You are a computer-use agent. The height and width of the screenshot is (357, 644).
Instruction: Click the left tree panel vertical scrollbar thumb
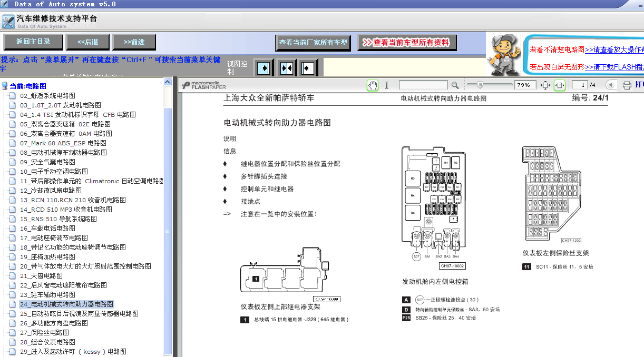click(168, 232)
